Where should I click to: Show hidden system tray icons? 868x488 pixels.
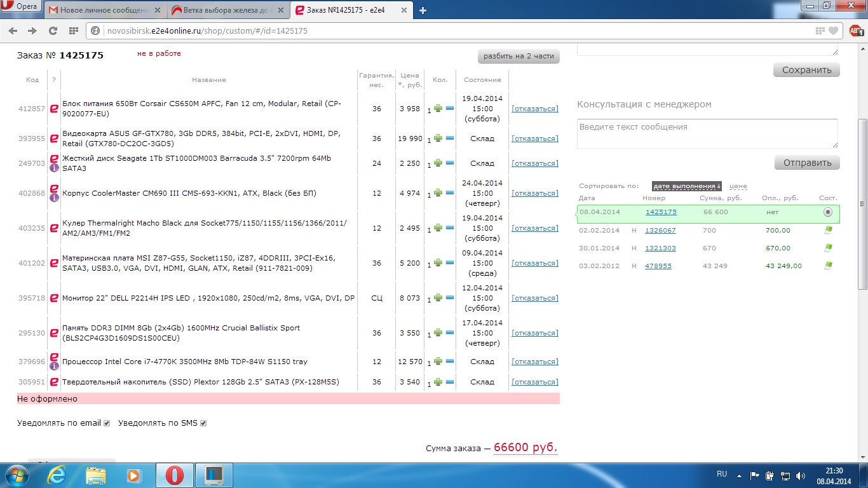click(738, 475)
